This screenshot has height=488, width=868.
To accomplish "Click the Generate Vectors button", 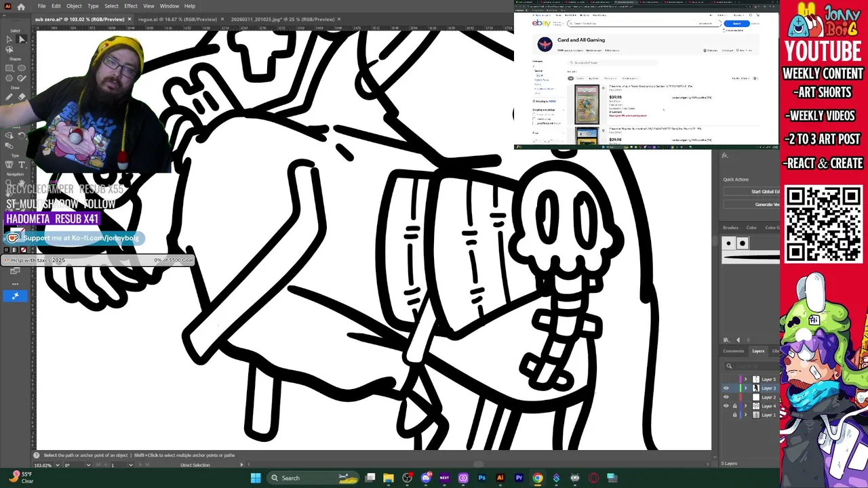I will 751,205.
